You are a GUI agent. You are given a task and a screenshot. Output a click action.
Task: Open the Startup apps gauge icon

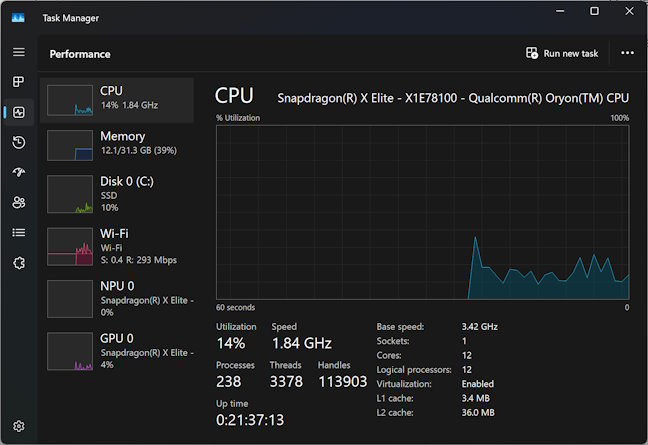click(x=19, y=172)
